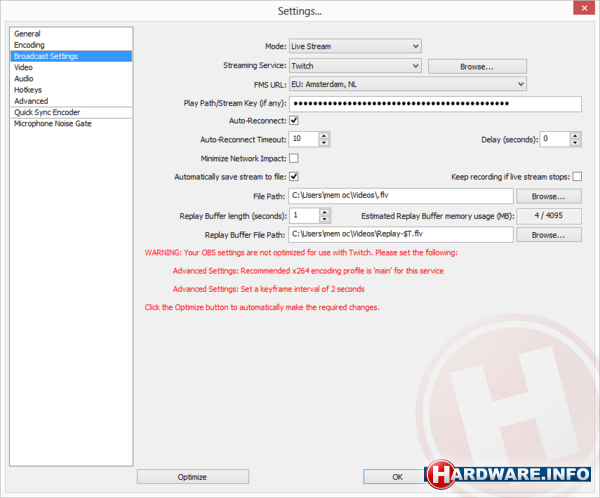Click the Optimize button
Screen dimensions: 600x498
click(192, 477)
